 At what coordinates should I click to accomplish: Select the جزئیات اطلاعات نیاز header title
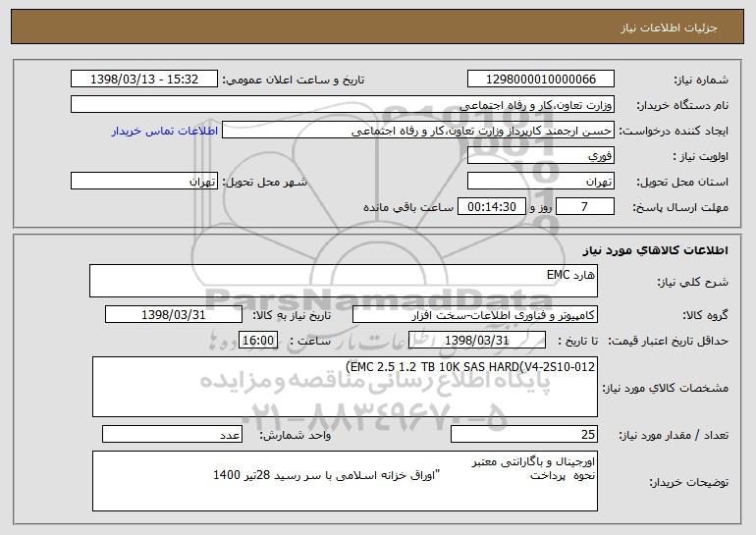click(669, 27)
